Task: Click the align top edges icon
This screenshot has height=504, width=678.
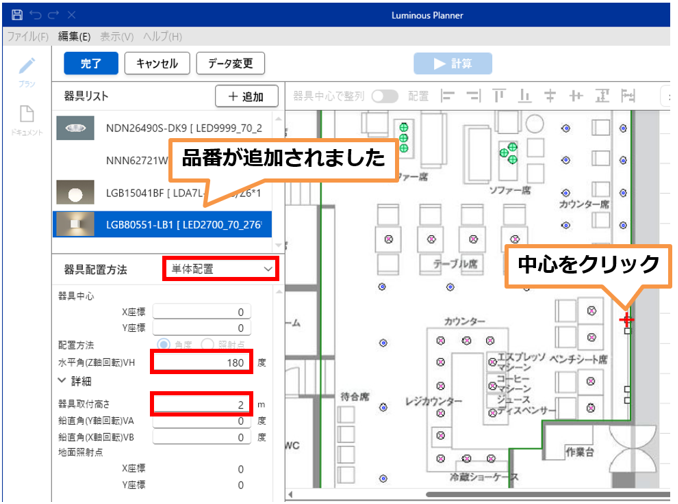Action: coord(498,96)
